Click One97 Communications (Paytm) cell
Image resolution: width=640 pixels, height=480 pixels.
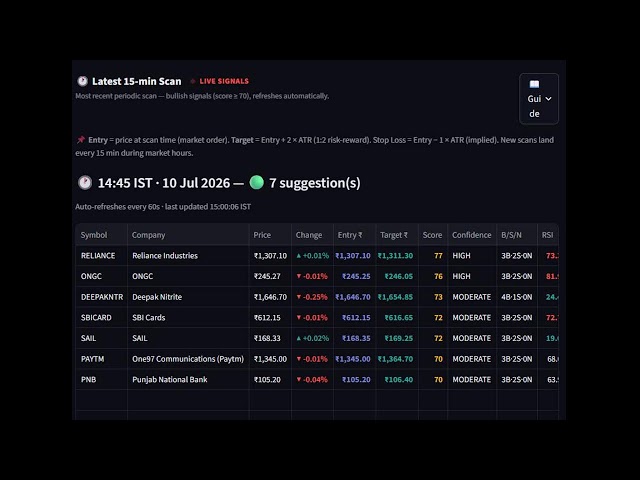[x=188, y=359]
